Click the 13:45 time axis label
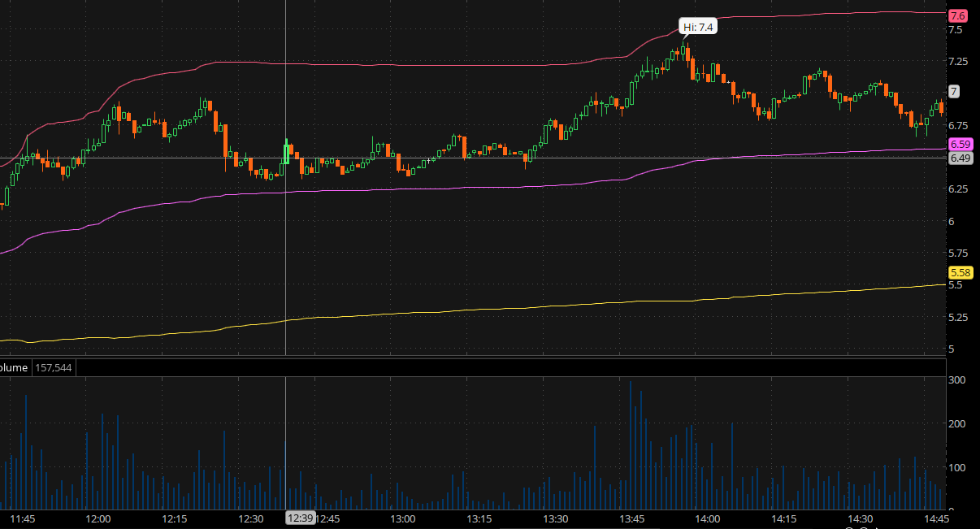Screen dimensions: 980x529 tap(632, 518)
